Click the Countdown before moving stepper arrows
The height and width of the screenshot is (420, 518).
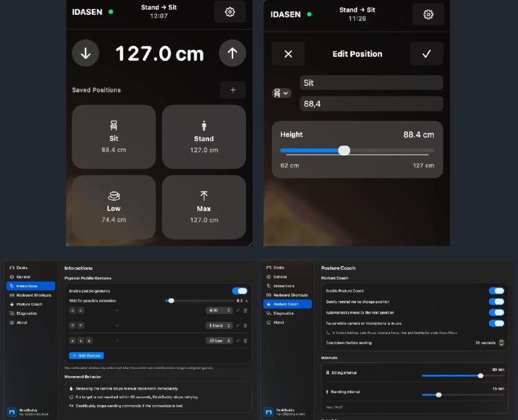pyautogui.click(x=501, y=343)
